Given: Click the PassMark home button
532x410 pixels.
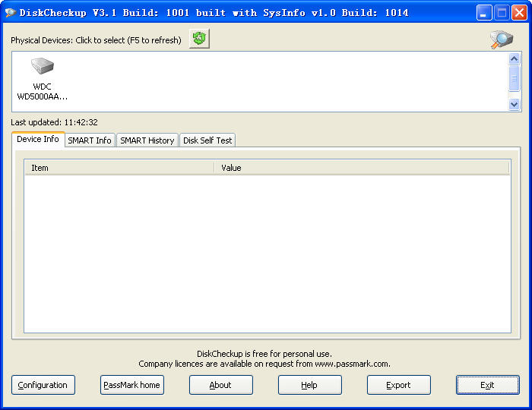Looking at the screenshot, I should [132, 385].
